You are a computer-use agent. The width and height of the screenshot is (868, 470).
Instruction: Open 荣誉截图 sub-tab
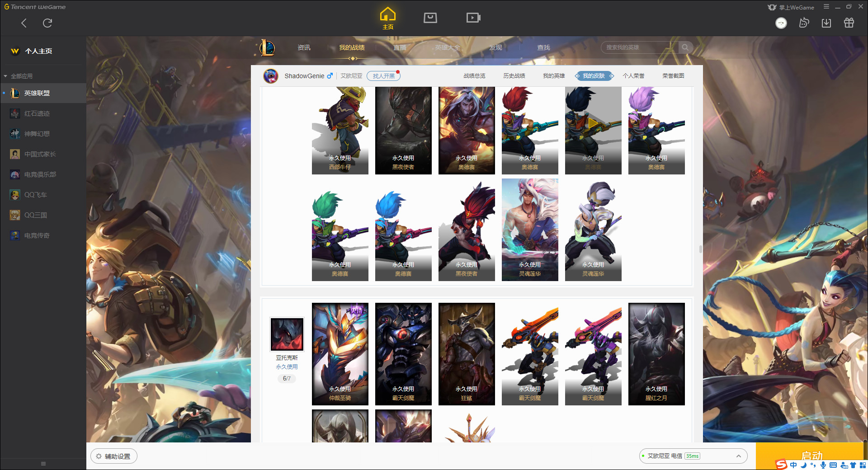pyautogui.click(x=673, y=76)
